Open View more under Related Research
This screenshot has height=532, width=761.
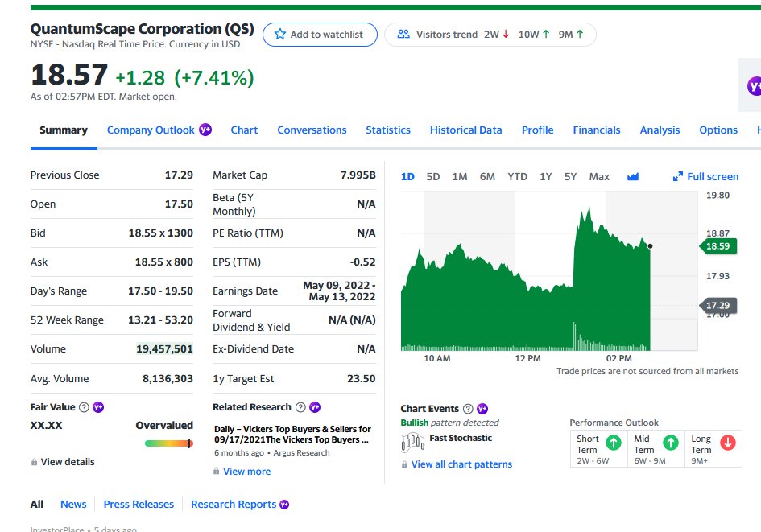[x=247, y=472]
